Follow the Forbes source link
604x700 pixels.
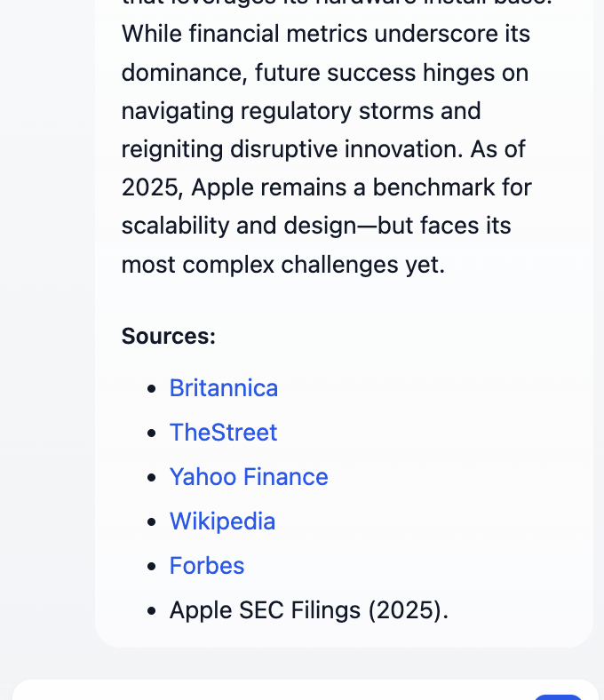[x=207, y=566]
